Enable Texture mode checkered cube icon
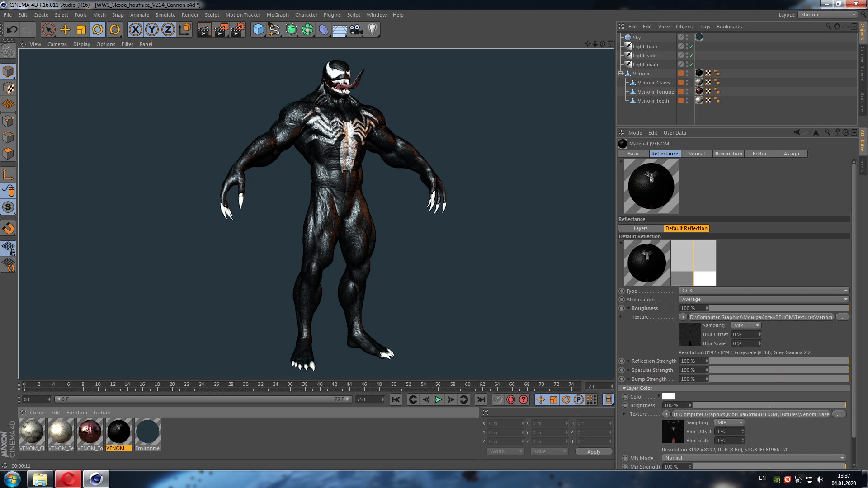The image size is (868, 488). tap(8, 88)
